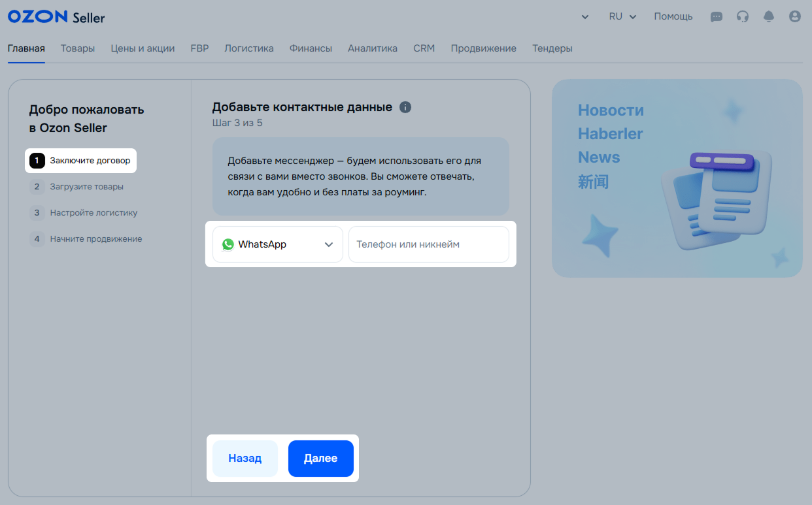
Task: Focus the Телефон или никнейм field
Action: click(429, 244)
